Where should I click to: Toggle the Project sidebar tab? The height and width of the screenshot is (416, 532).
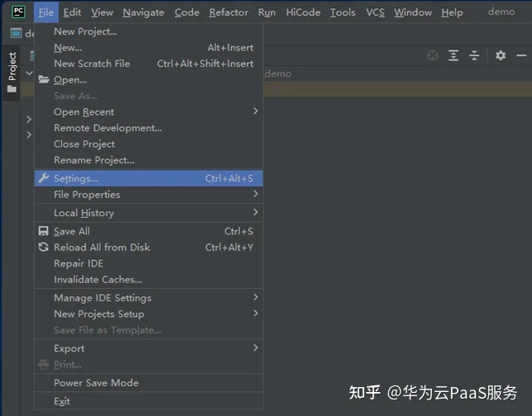point(12,72)
